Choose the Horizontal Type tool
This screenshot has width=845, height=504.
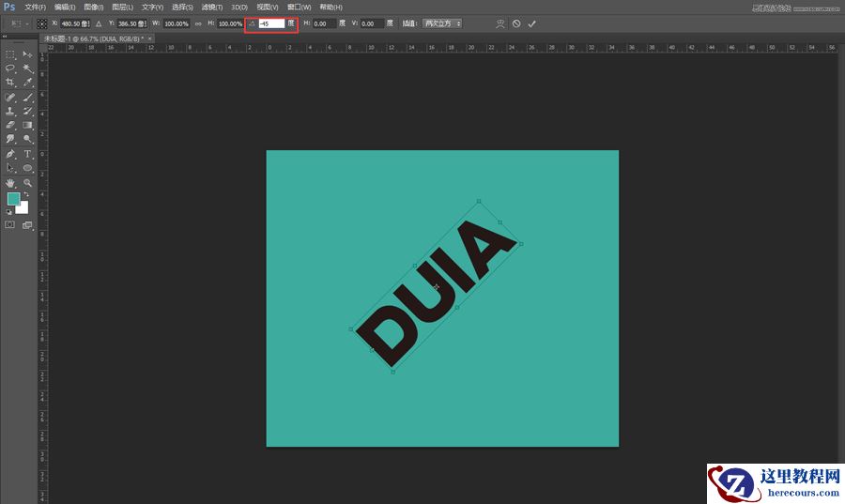click(x=28, y=153)
